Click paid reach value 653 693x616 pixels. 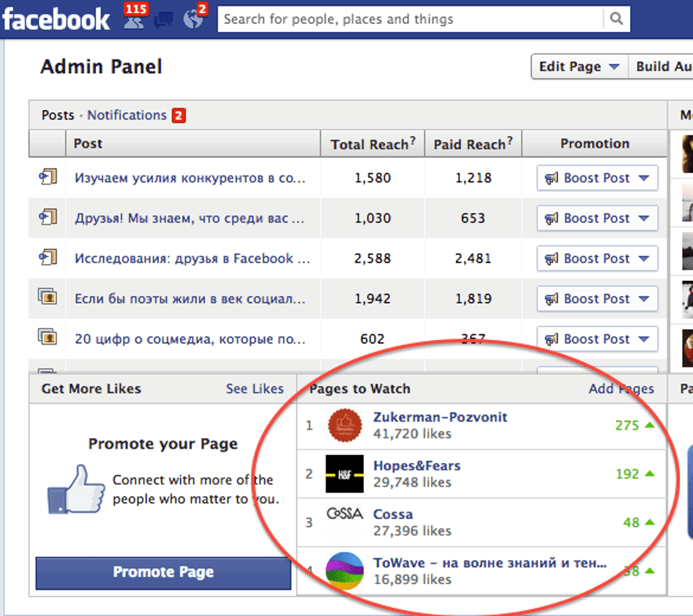coord(473,218)
